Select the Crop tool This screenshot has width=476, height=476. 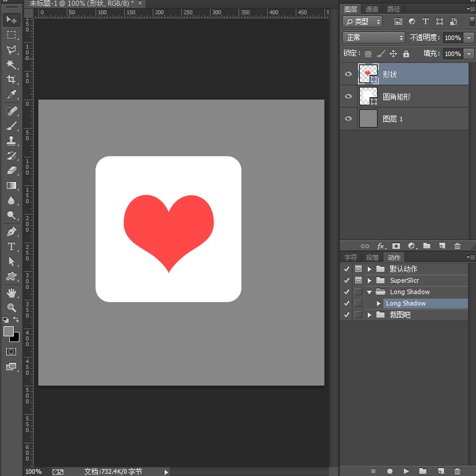pyautogui.click(x=11, y=80)
